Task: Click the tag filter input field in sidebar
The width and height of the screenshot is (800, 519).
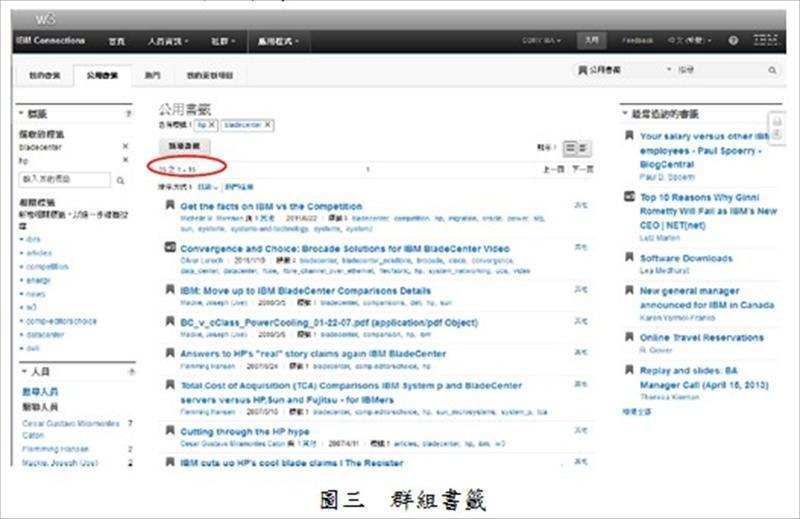Action: [x=65, y=181]
